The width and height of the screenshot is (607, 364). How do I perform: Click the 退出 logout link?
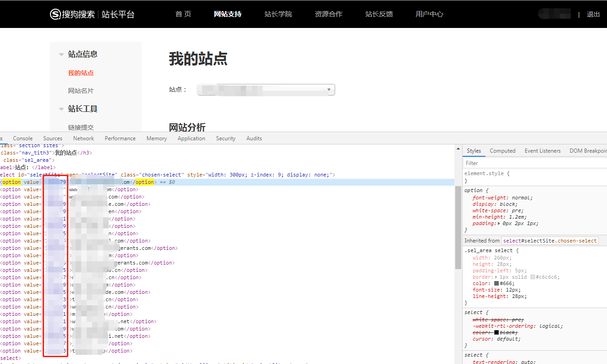point(593,14)
